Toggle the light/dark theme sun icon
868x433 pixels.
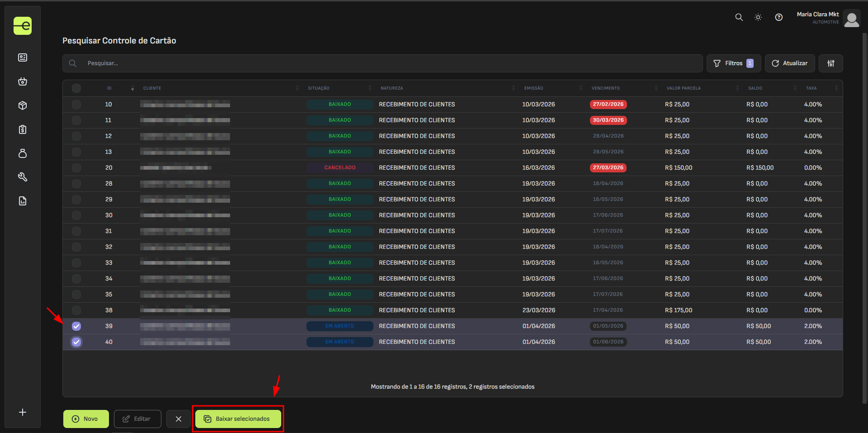click(x=758, y=17)
